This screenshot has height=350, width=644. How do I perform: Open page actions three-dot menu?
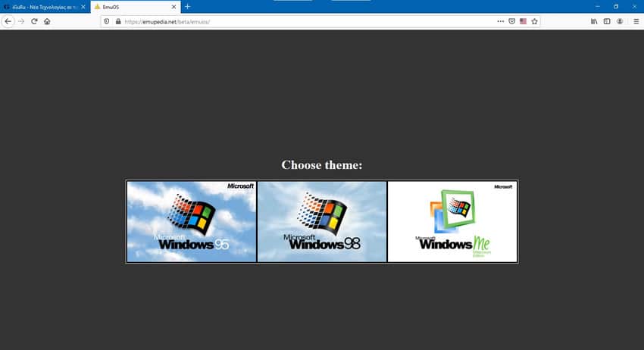(x=500, y=21)
